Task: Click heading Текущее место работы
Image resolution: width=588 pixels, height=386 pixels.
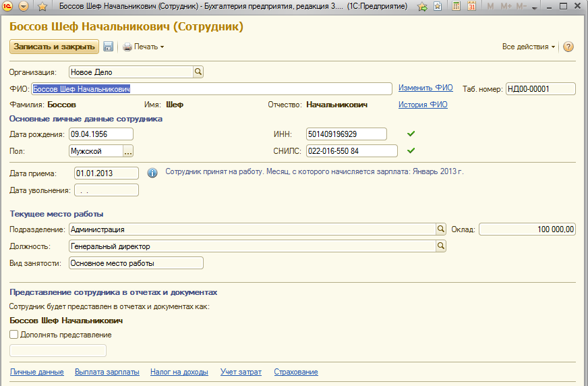Action: (57, 214)
